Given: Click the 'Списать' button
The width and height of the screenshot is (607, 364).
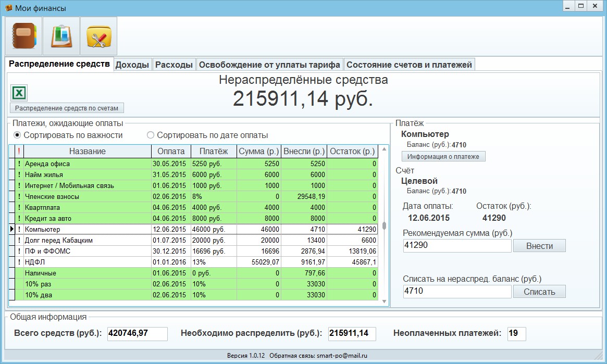Looking at the screenshot, I should tap(539, 292).
